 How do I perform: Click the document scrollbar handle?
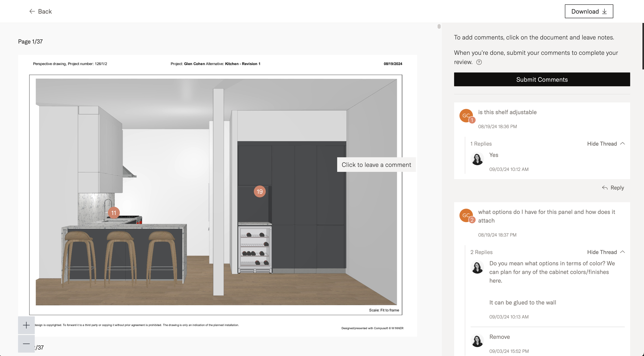(439, 26)
